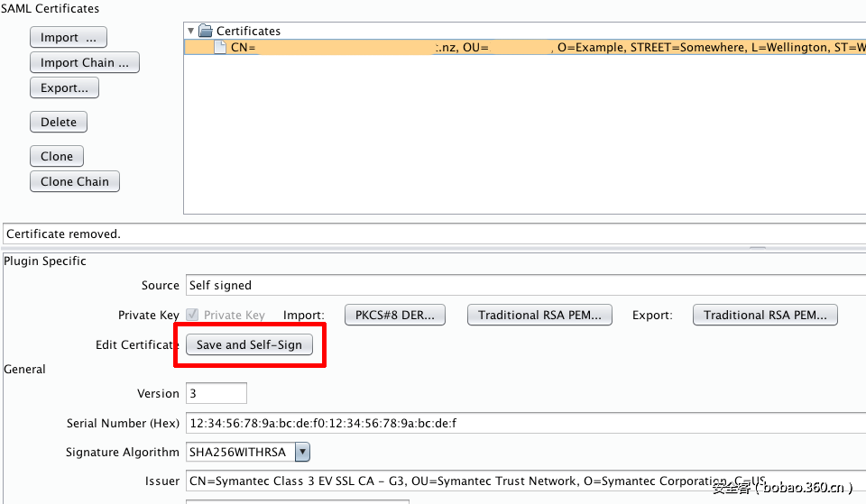Select the Certificates folder icon
866x504 pixels.
206,31
